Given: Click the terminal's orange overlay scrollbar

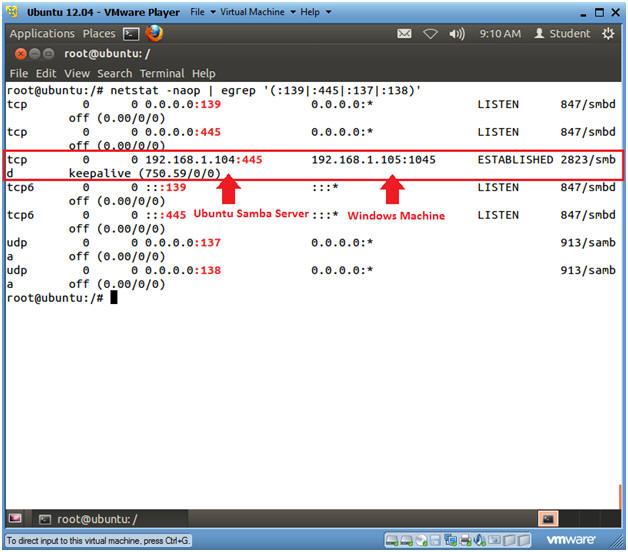Looking at the screenshot, I should point(620,496).
